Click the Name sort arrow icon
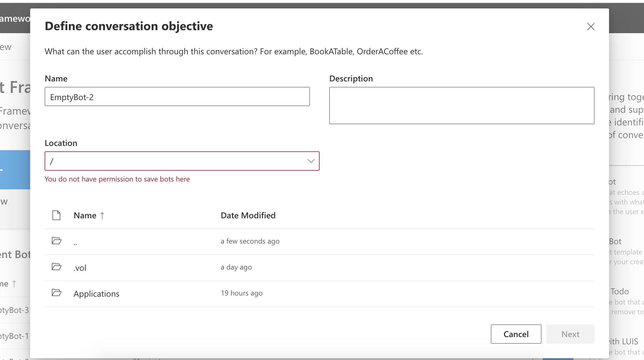This screenshot has width=644, height=360. pos(102,216)
